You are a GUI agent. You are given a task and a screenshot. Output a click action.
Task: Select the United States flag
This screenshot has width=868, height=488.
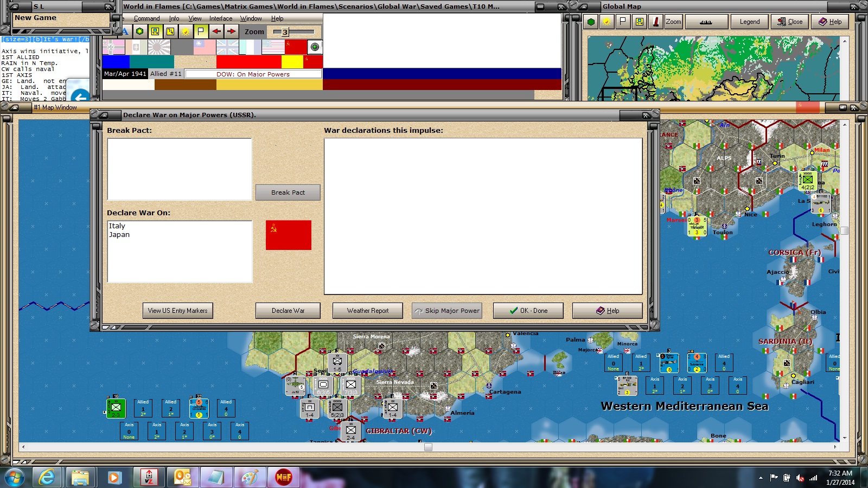pyautogui.click(x=273, y=47)
